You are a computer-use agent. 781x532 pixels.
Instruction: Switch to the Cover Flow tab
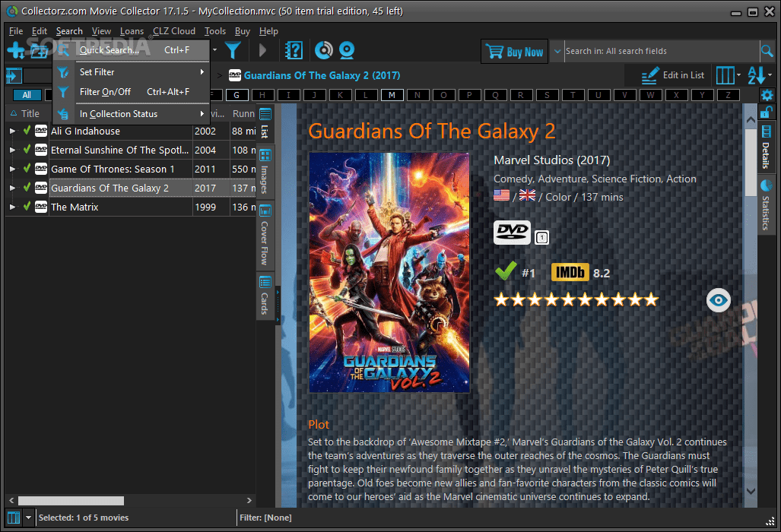point(265,235)
